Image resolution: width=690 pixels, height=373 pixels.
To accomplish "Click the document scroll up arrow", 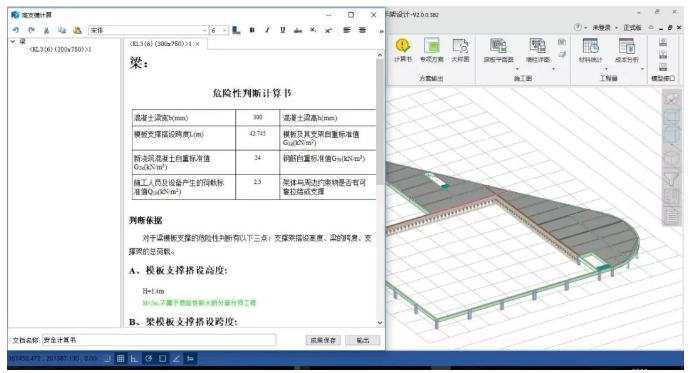I will point(380,55).
